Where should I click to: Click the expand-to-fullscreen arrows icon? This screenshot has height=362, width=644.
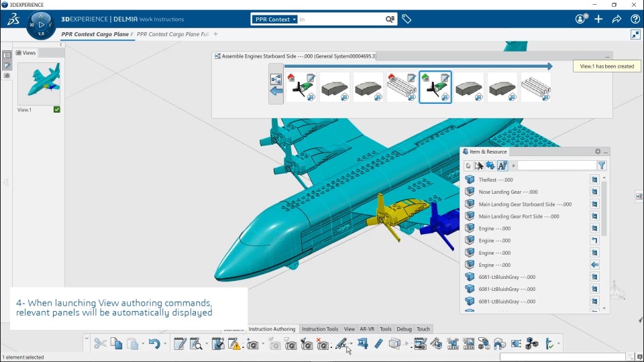tap(635, 34)
